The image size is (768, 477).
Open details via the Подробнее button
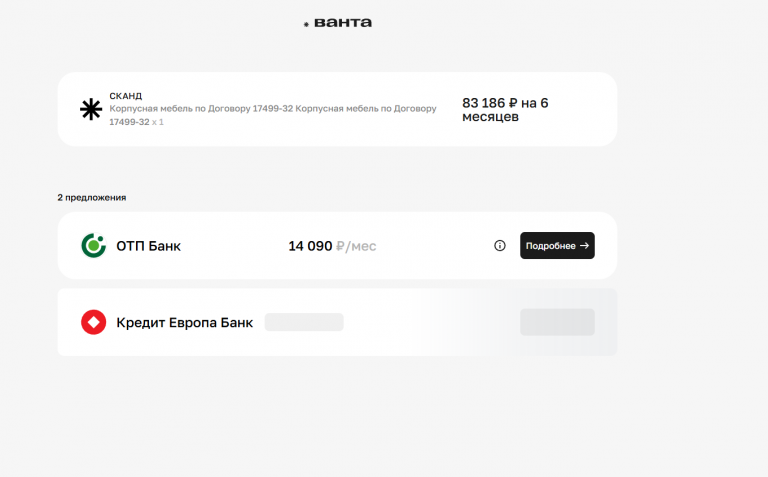point(557,245)
